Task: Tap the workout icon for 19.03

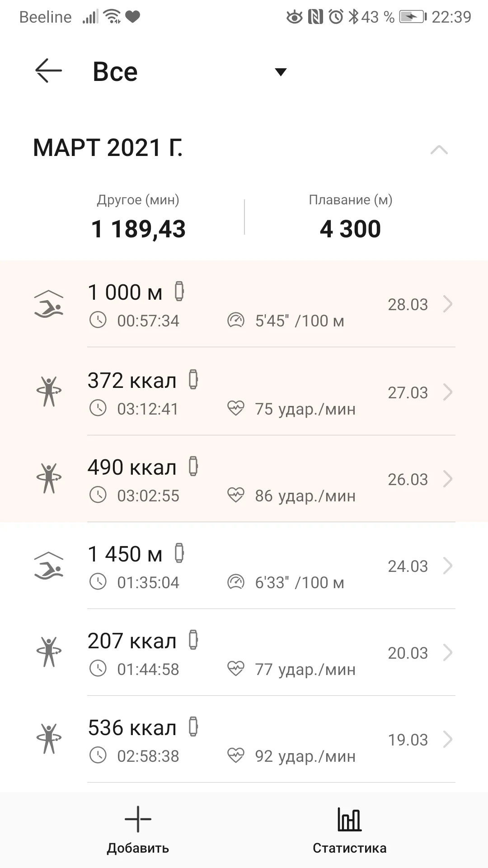Action: click(49, 739)
